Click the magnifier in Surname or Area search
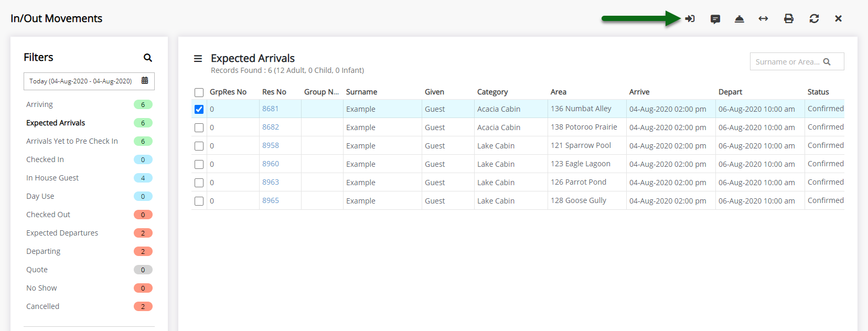 pos(827,62)
